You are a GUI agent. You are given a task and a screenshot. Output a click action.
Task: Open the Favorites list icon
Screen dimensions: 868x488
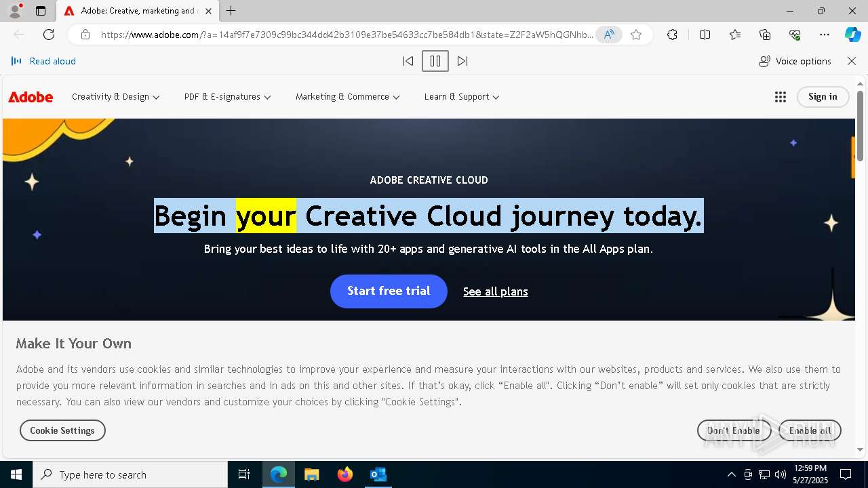(x=735, y=35)
